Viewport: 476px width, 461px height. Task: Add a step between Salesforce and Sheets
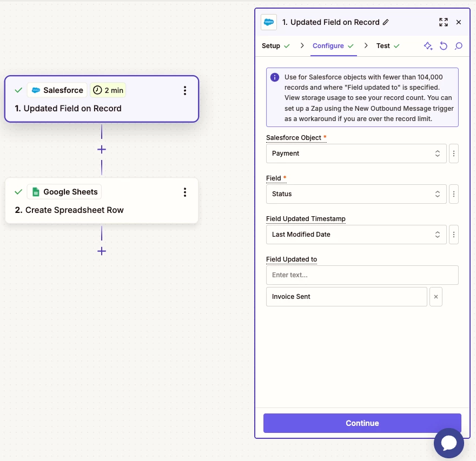pyautogui.click(x=102, y=150)
